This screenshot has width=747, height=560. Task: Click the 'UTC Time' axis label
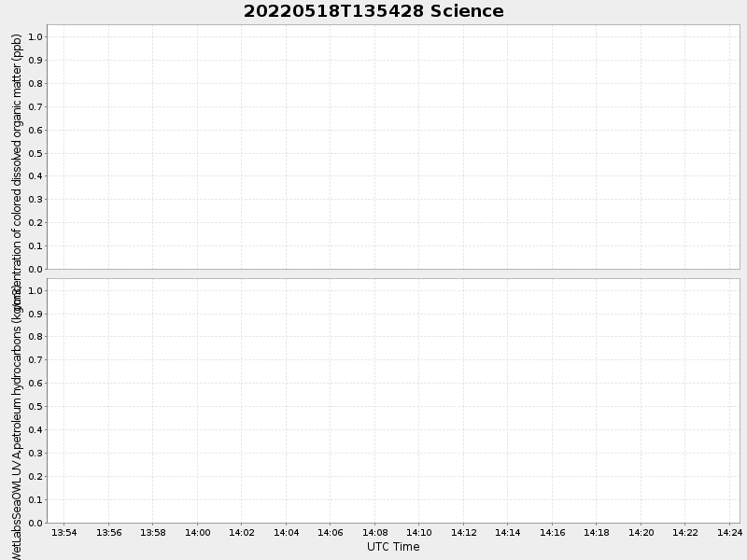point(393,547)
